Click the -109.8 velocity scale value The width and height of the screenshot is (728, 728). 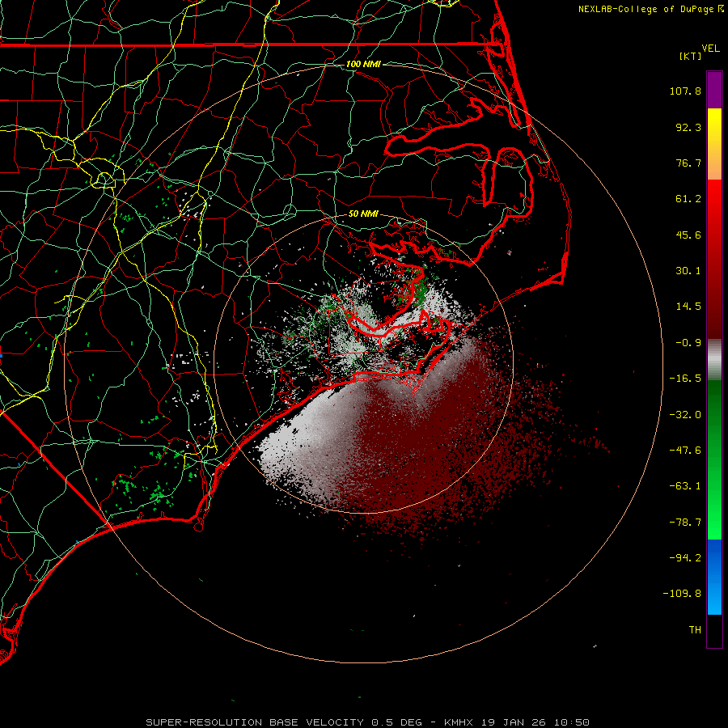click(682, 594)
